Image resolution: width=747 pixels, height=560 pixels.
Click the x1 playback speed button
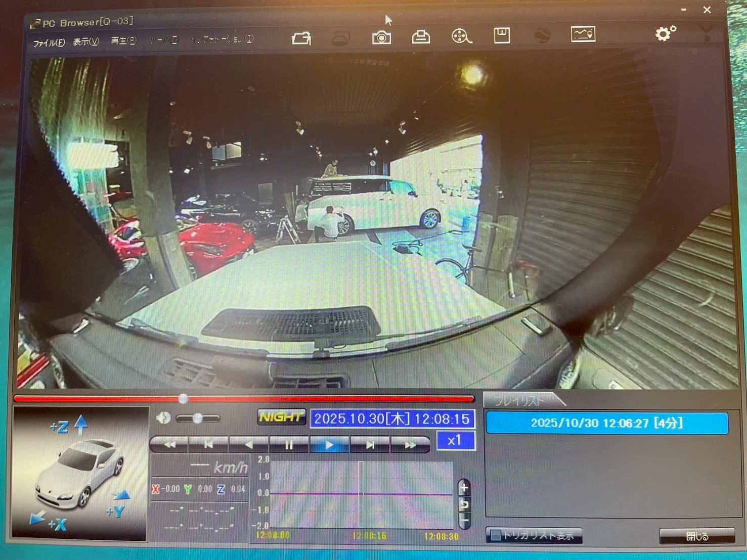455,441
